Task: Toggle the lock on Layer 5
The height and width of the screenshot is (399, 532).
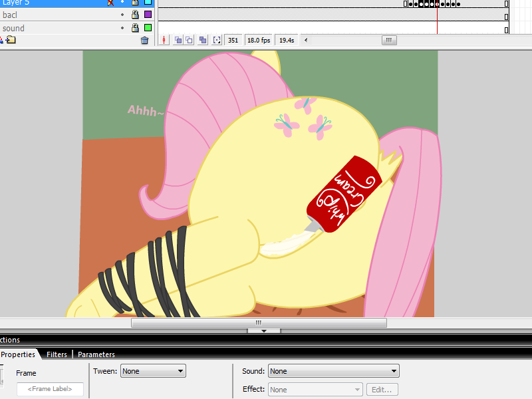Action: (135, 3)
